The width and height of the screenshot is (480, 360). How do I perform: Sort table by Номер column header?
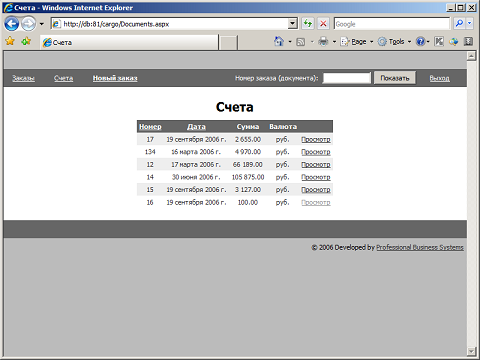tap(150, 127)
